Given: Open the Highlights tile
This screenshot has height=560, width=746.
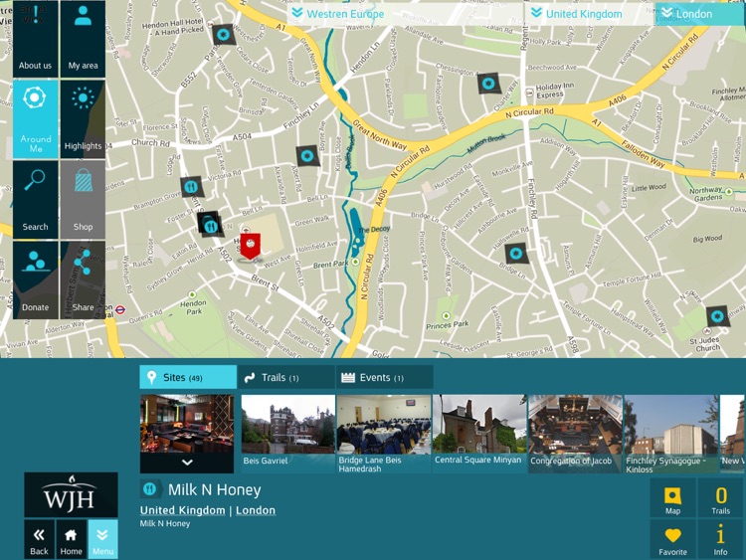Looking at the screenshot, I should (83, 119).
